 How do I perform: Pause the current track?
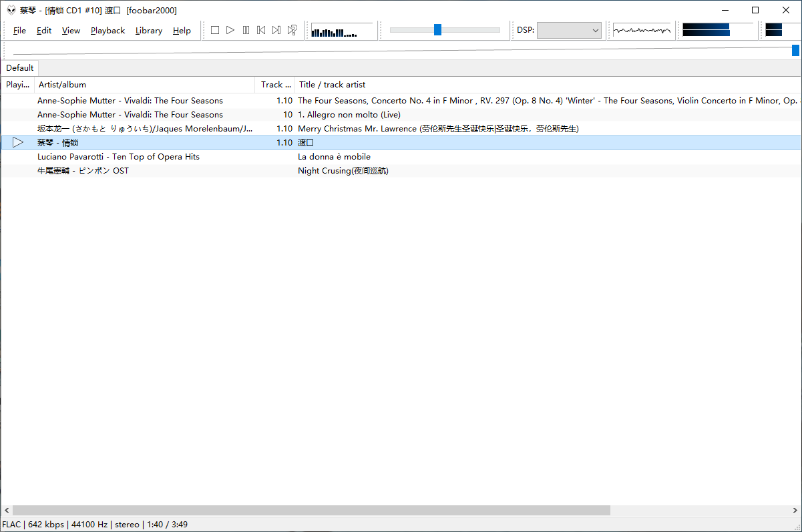coord(246,30)
